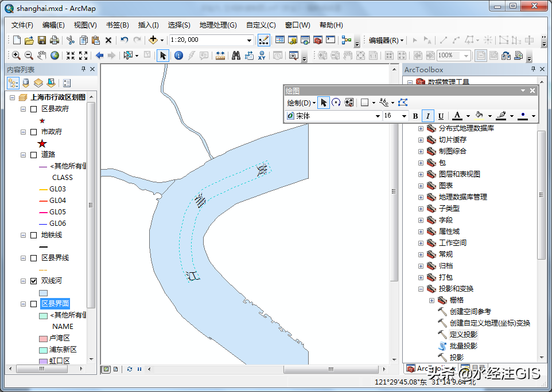This screenshot has height=392, width=552.
Task: Open the 定义投影 tool
Action: click(463, 334)
